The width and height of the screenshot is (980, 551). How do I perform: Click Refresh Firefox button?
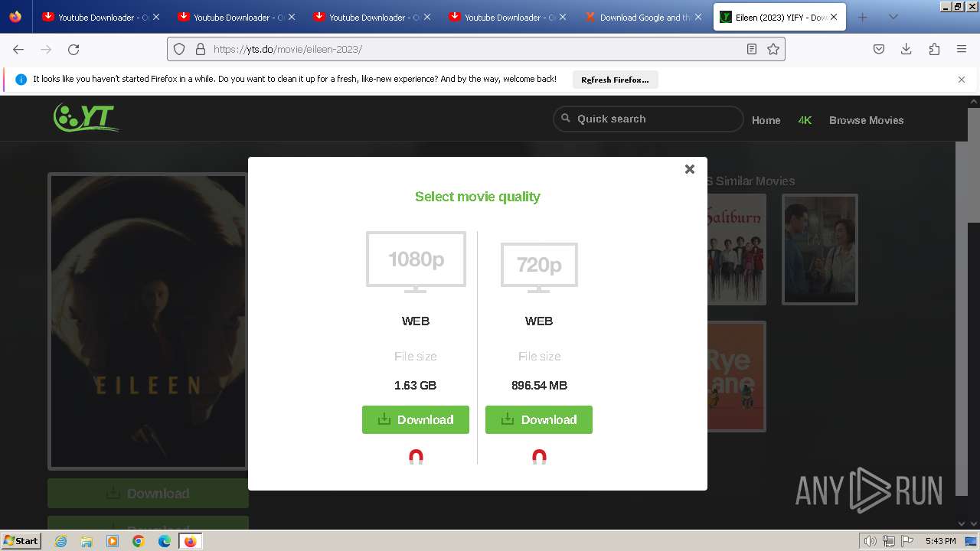pos(615,80)
